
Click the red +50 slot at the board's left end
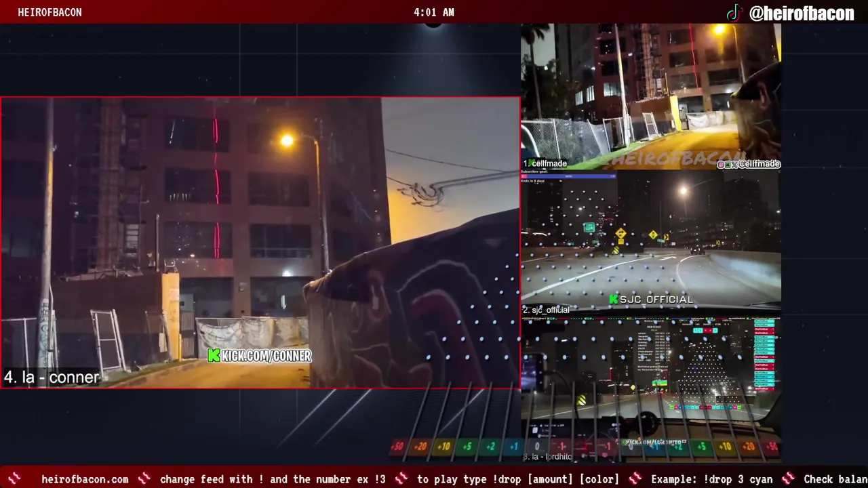click(x=398, y=447)
